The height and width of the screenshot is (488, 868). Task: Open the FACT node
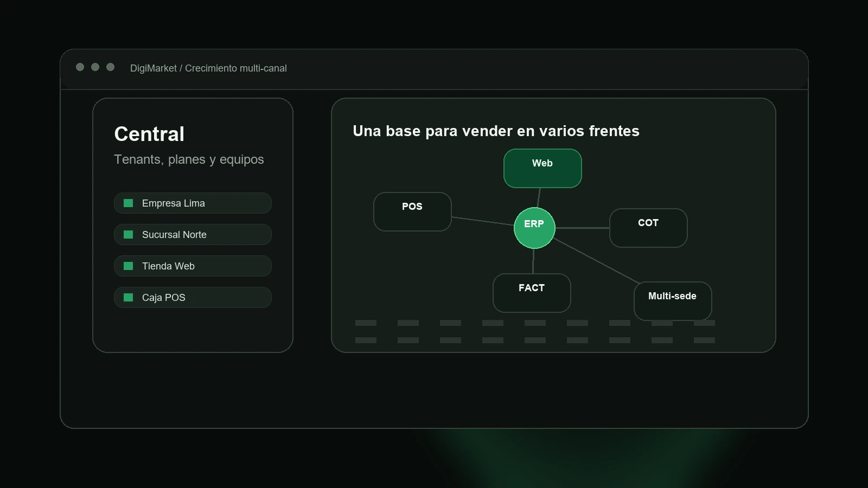point(532,293)
